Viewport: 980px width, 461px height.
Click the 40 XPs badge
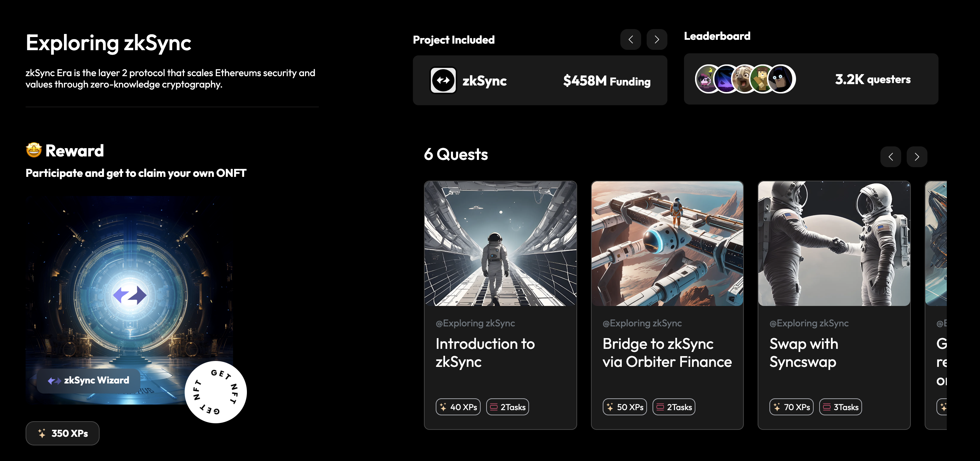point(458,407)
